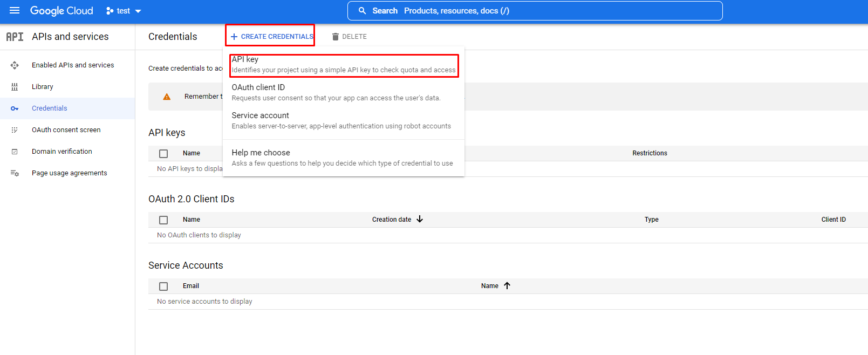Click the Creation date descending arrow icon

pyautogui.click(x=420, y=219)
